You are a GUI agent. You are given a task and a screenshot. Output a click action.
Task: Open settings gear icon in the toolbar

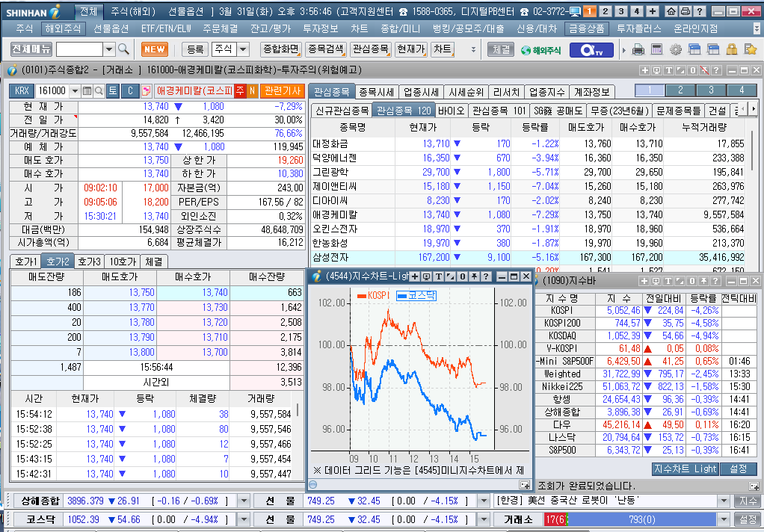[675, 49]
